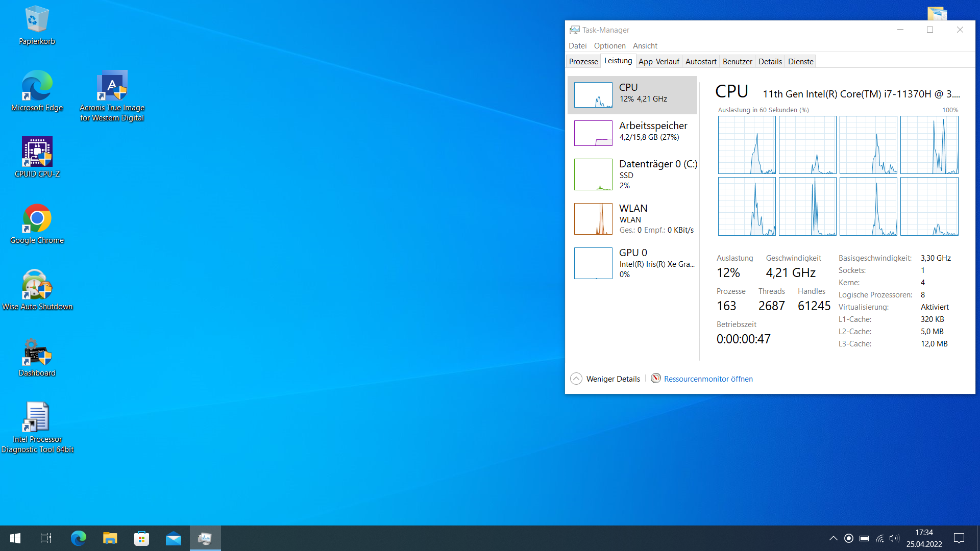Open Mail app from taskbar
The image size is (980, 551).
(x=174, y=538)
